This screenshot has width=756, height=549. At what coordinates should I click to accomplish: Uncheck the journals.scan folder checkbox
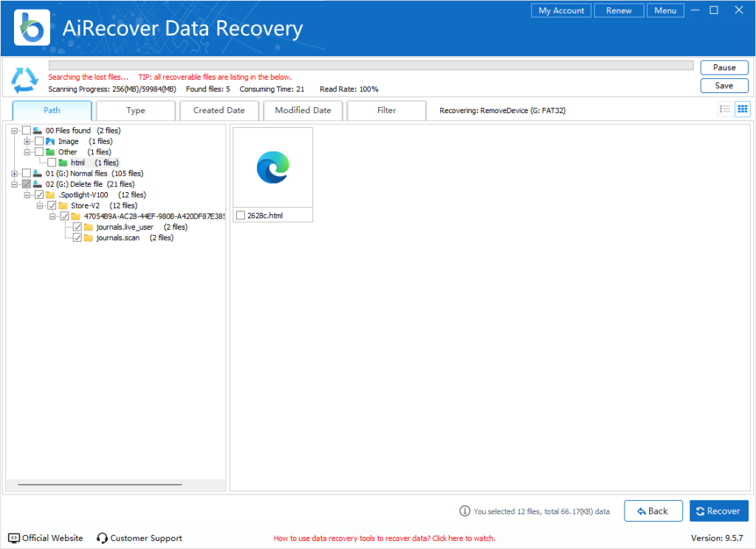[78, 238]
